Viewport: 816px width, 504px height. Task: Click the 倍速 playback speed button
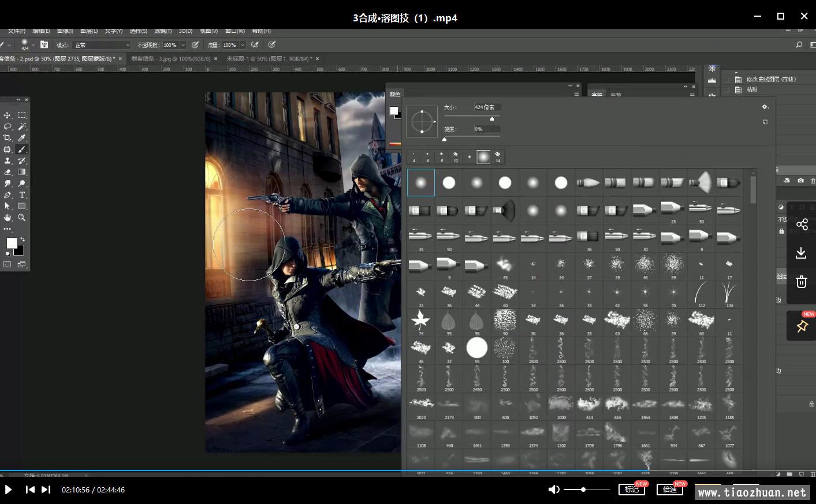point(670,490)
